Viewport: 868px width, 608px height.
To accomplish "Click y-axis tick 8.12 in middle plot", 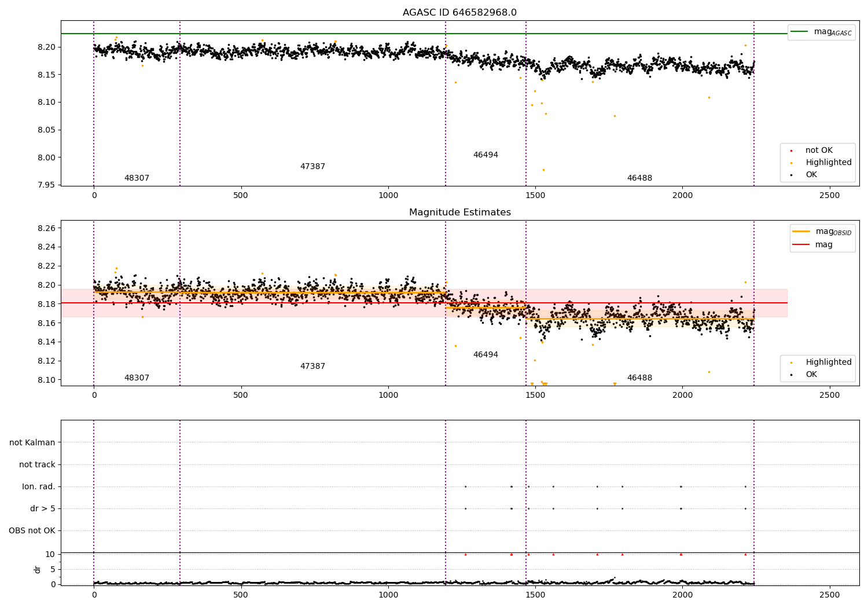I will (47, 361).
